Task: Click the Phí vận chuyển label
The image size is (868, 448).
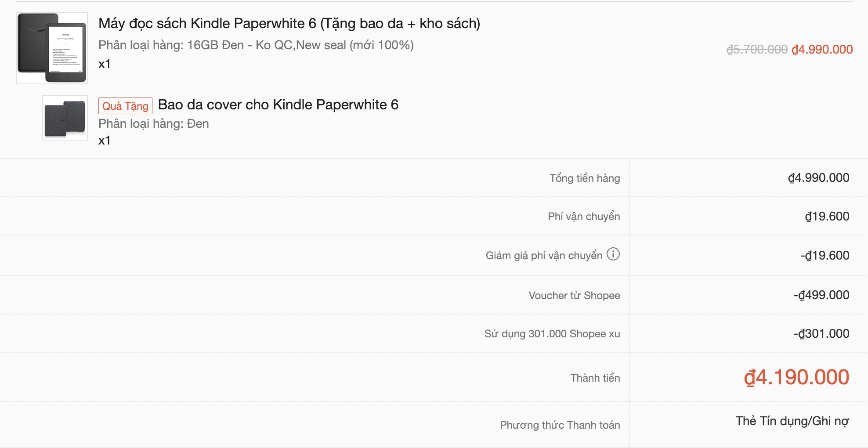Action: 584,217
